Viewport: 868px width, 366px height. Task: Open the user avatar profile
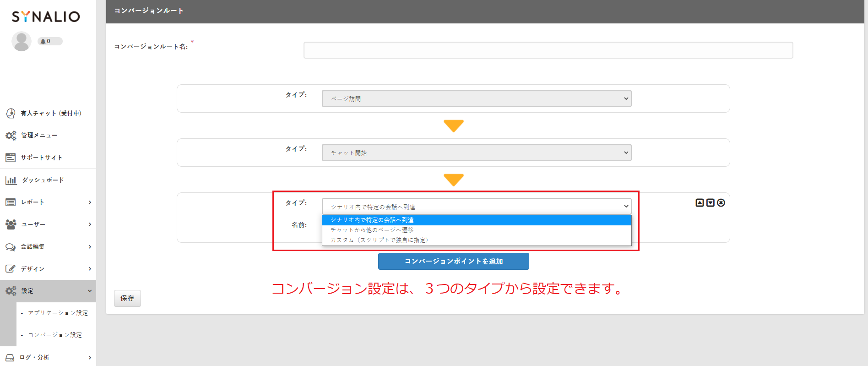pos(21,41)
